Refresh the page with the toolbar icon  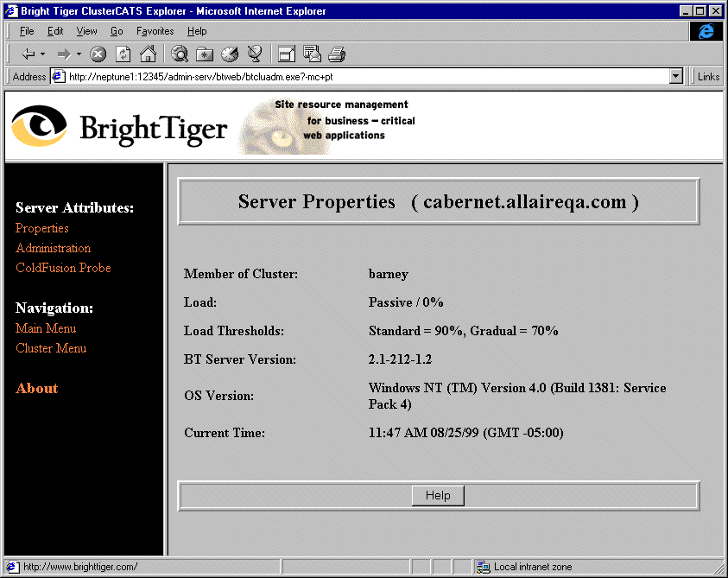123,54
